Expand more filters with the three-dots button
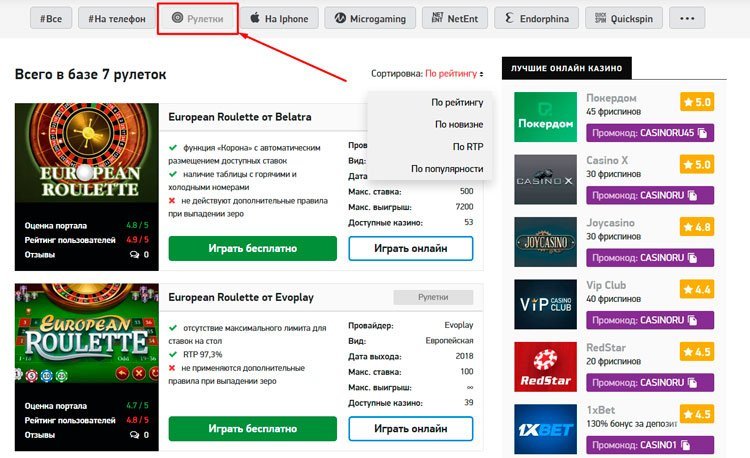The width and height of the screenshot is (750, 458). (x=687, y=19)
